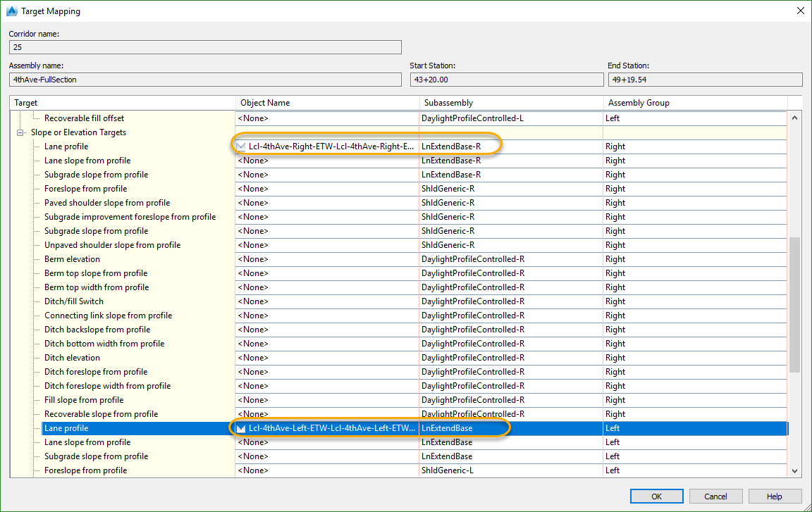Click the End Station field

point(704,80)
